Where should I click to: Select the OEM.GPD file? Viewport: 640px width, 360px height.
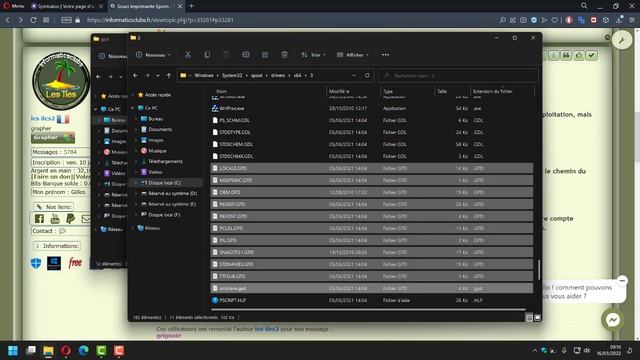(371, 192)
